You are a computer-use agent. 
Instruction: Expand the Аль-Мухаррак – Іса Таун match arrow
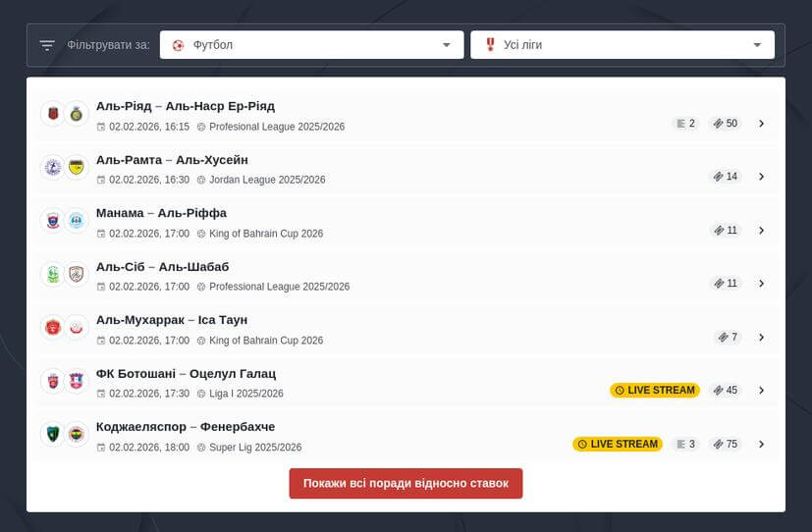click(x=761, y=338)
